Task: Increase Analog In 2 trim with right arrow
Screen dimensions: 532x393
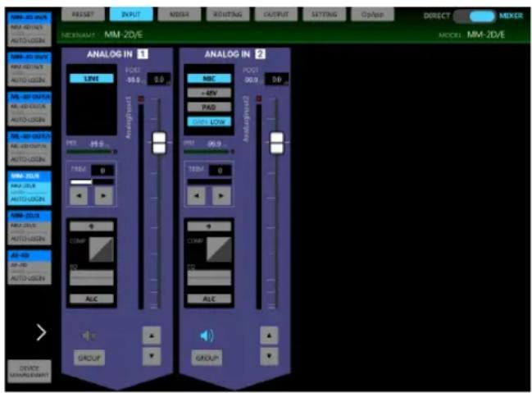Action: click(x=221, y=195)
